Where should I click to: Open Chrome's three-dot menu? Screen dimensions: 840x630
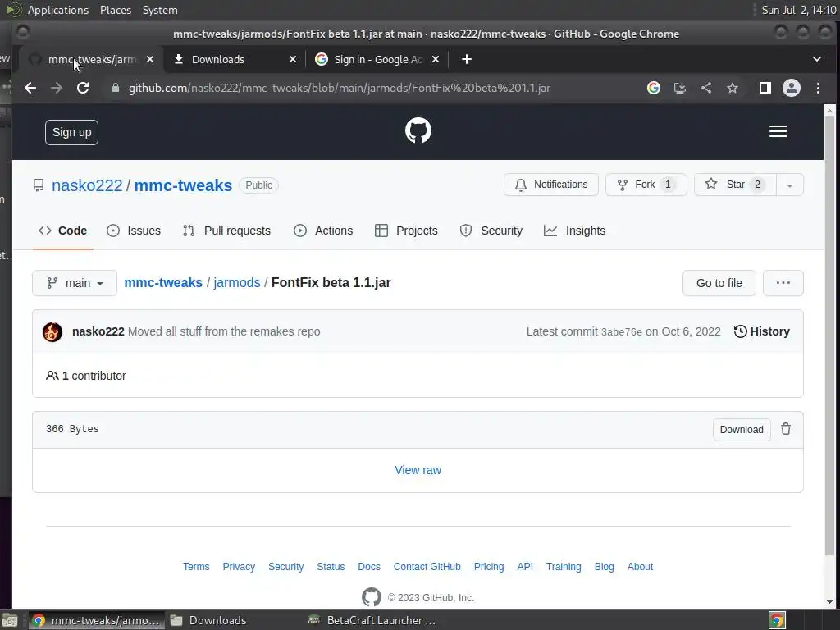point(818,88)
